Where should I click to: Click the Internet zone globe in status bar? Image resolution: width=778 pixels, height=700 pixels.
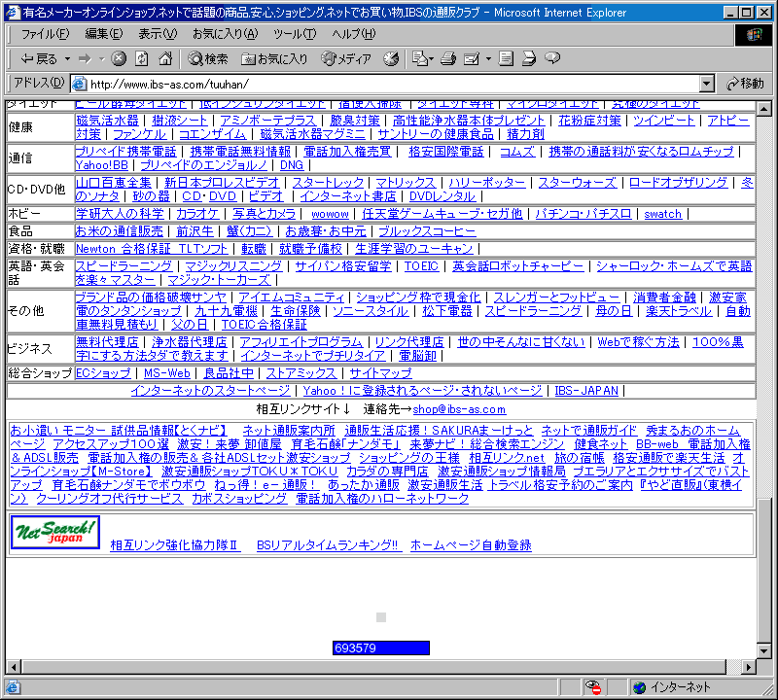point(640,687)
